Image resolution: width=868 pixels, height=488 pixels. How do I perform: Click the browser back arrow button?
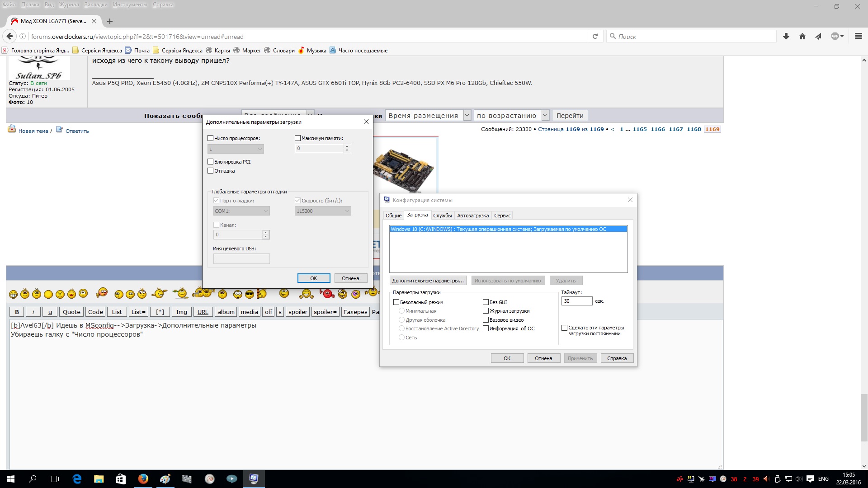(9, 37)
